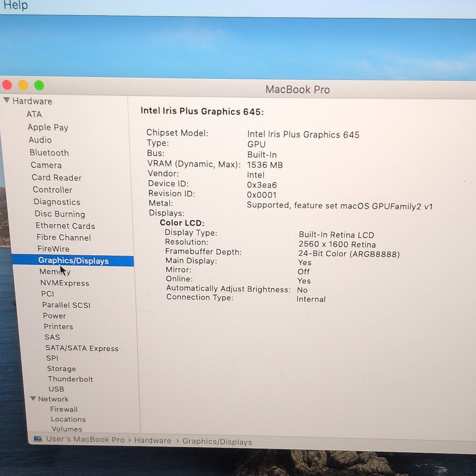The image size is (476, 476).
Task: Close the window with red button
Action: pyautogui.click(x=7, y=85)
